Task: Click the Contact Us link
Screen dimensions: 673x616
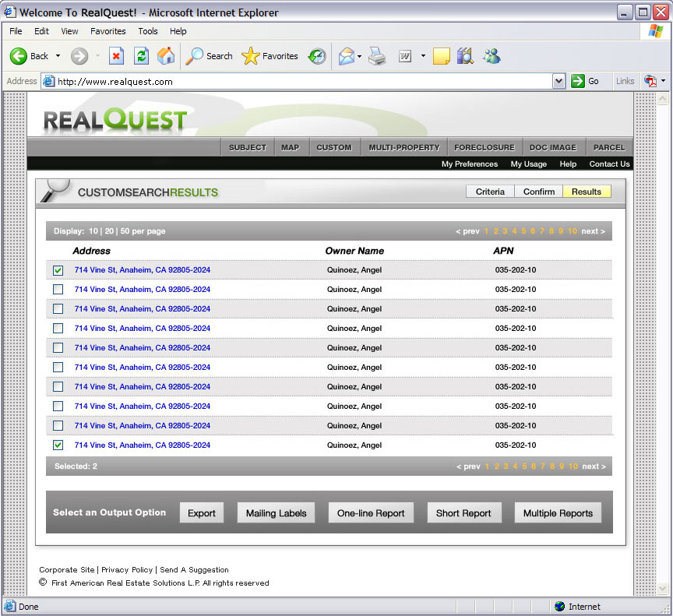Action: (x=609, y=164)
